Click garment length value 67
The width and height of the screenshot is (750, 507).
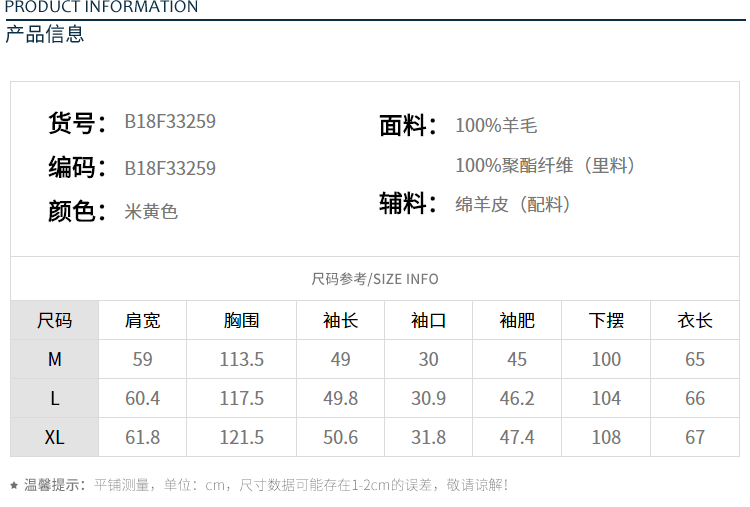click(695, 437)
